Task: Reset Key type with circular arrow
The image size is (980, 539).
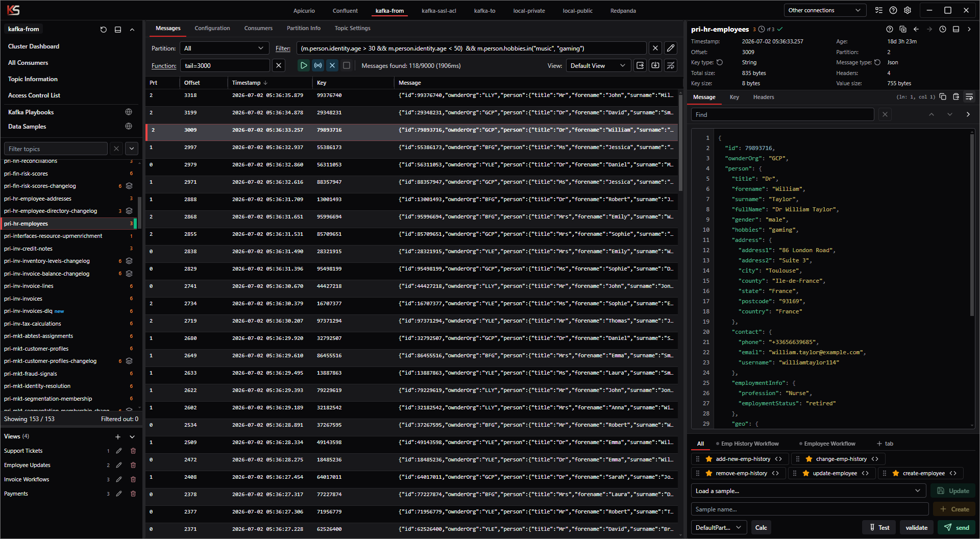Action: [720, 62]
